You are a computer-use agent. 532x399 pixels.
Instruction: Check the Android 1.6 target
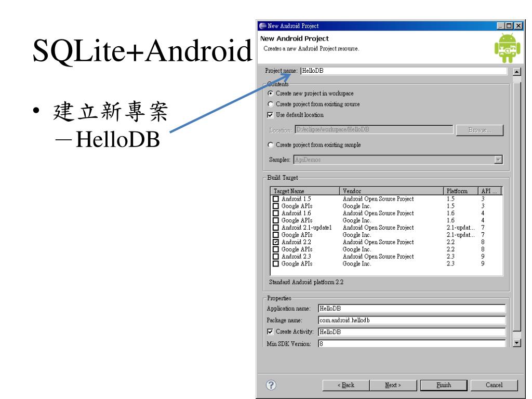click(276, 213)
